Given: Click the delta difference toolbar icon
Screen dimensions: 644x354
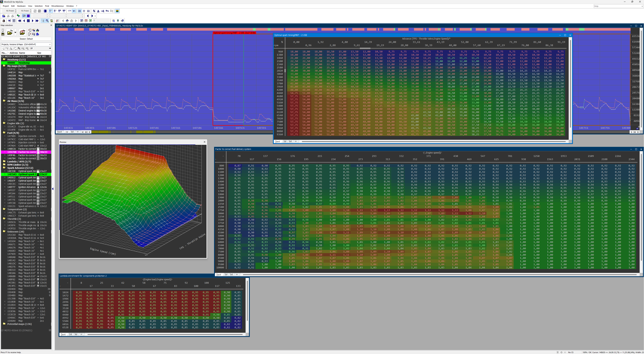Looking at the screenshot, I should click(x=98, y=11).
